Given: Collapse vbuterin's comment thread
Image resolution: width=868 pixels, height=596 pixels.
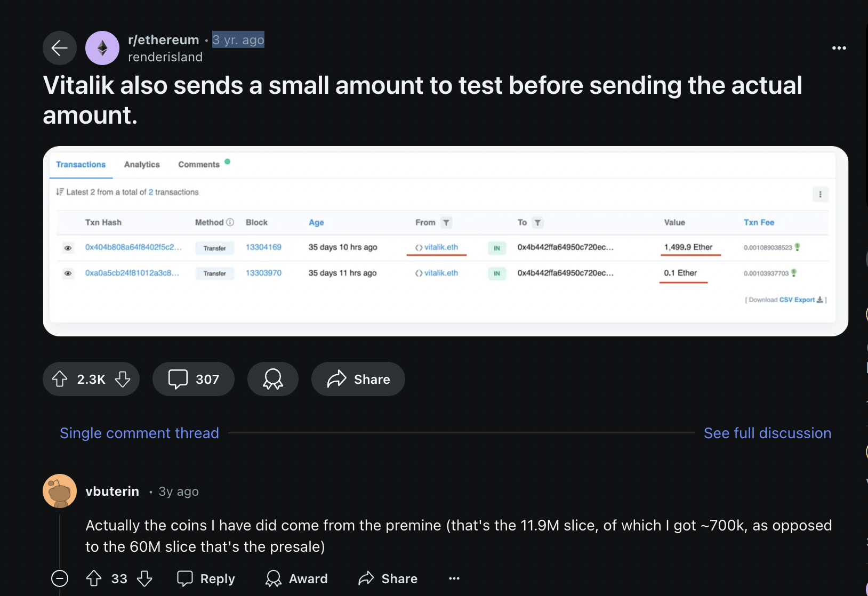Looking at the screenshot, I should (x=60, y=578).
